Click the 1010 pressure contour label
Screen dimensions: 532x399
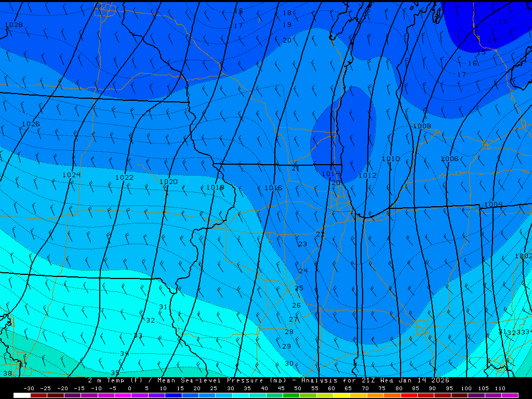pyautogui.click(x=391, y=158)
